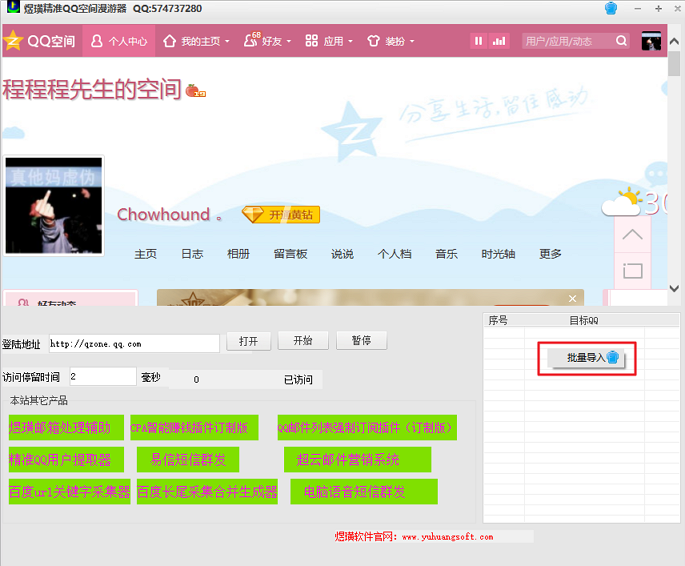
Task: Focus the 用户/应用/动态 search field
Action: 568,41
